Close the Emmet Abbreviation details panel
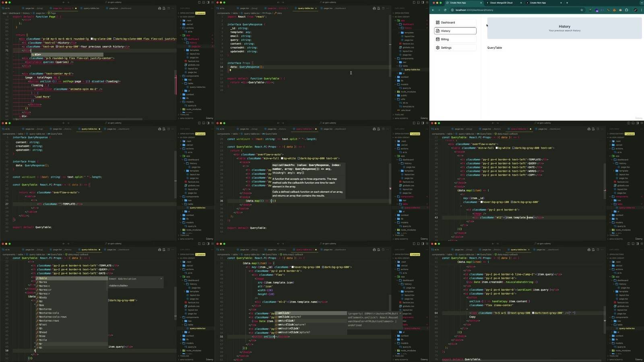The height and width of the screenshot is (362, 644). (161, 279)
